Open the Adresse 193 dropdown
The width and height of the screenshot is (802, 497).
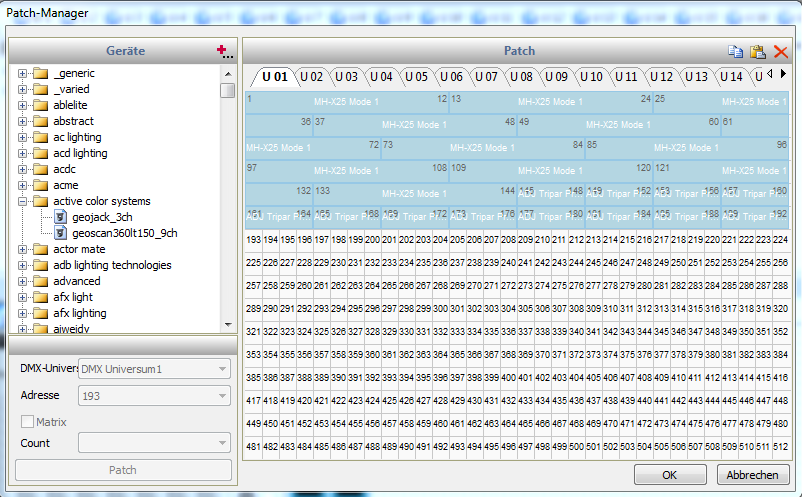(x=154, y=395)
